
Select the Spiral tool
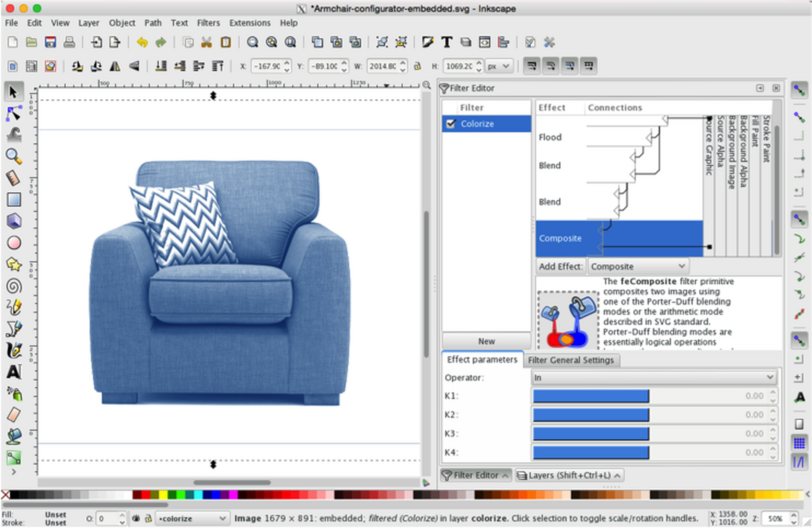click(13, 286)
